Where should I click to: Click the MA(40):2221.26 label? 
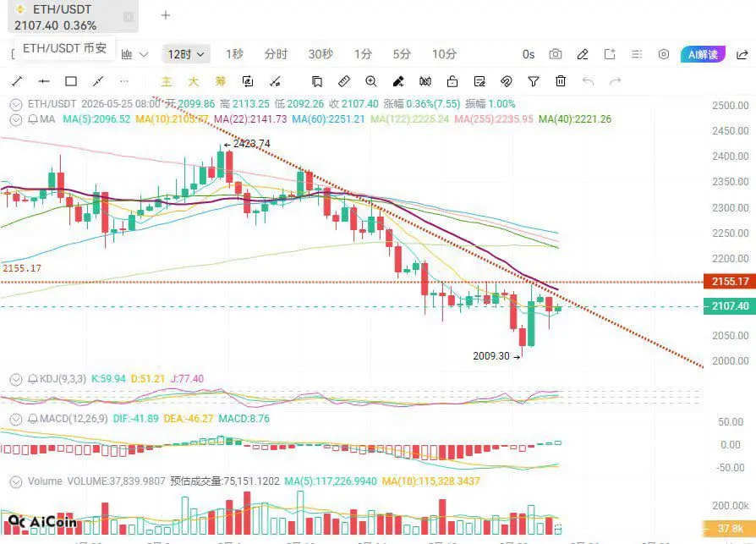click(575, 119)
